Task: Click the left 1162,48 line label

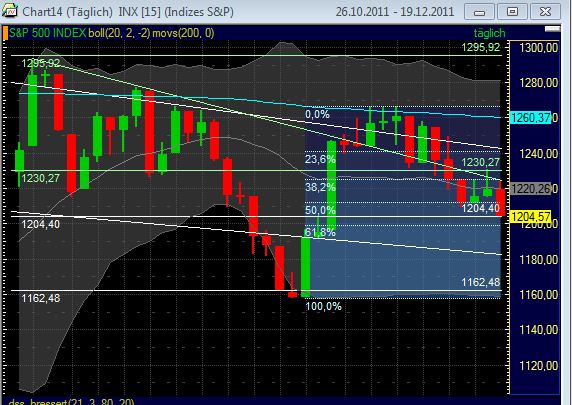Action: [x=40, y=298]
